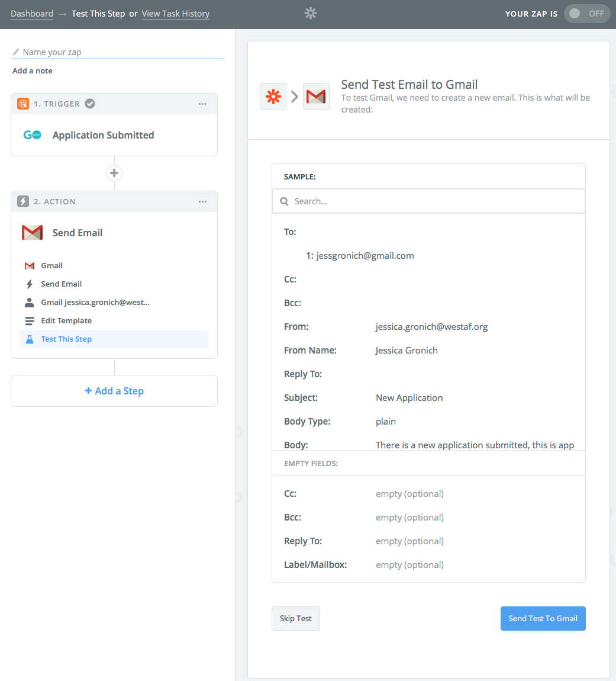Click Send Test To Gmail button

pos(543,618)
